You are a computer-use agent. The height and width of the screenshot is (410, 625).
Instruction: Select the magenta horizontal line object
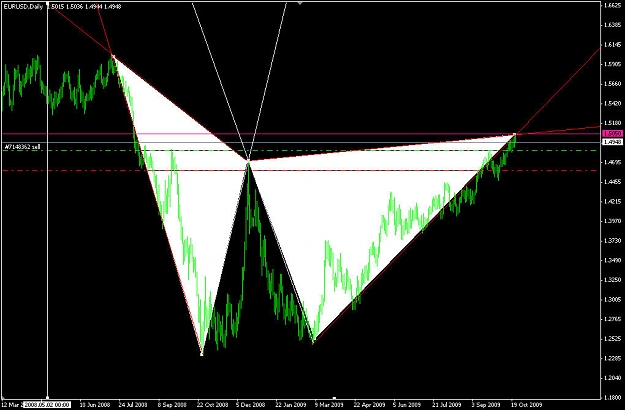coord(301,133)
